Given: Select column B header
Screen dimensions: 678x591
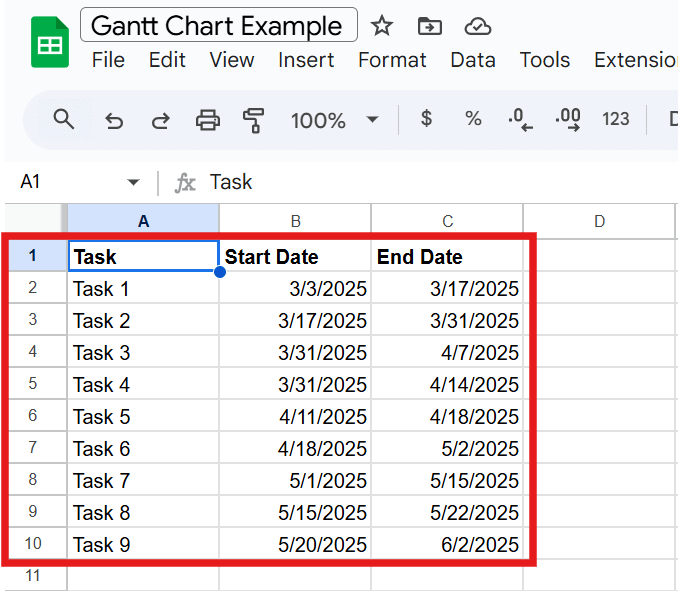Looking at the screenshot, I should click(295, 221).
